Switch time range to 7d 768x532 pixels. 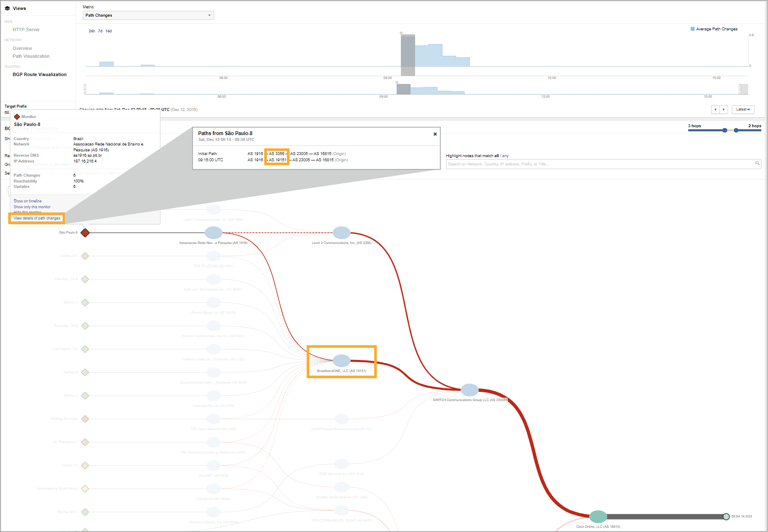coord(100,31)
